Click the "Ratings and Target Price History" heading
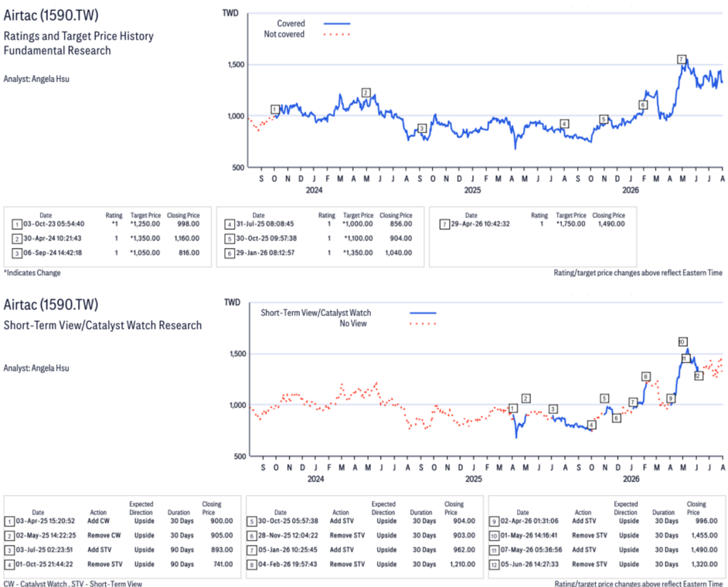This screenshot has height=587, width=728. [x=79, y=36]
